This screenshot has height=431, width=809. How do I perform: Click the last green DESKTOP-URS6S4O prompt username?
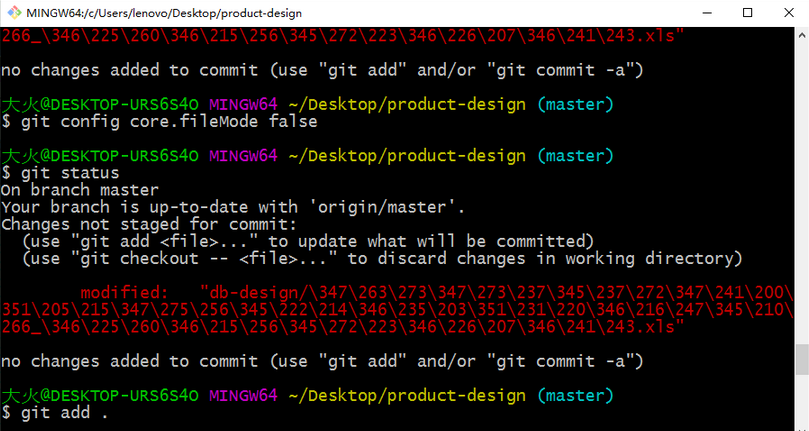(100, 395)
